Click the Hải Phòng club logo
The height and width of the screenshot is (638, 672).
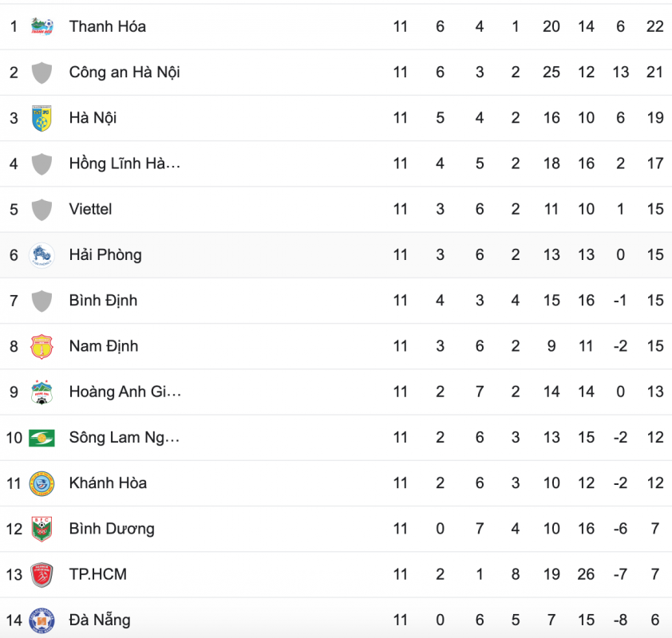[42, 255]
